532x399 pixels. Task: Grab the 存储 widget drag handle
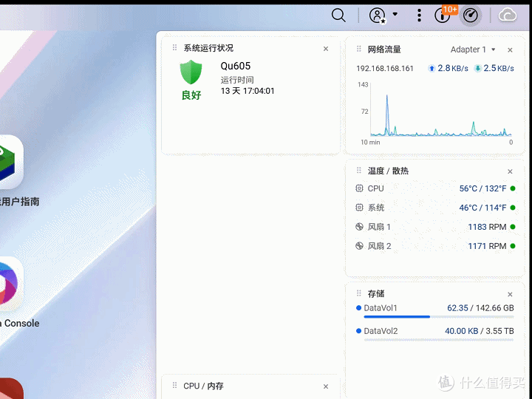point(359,293)
